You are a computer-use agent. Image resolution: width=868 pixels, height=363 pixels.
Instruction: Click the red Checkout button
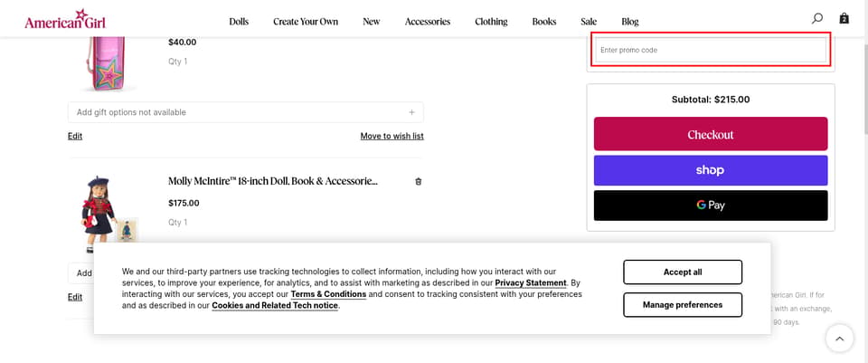coord(711,134)
